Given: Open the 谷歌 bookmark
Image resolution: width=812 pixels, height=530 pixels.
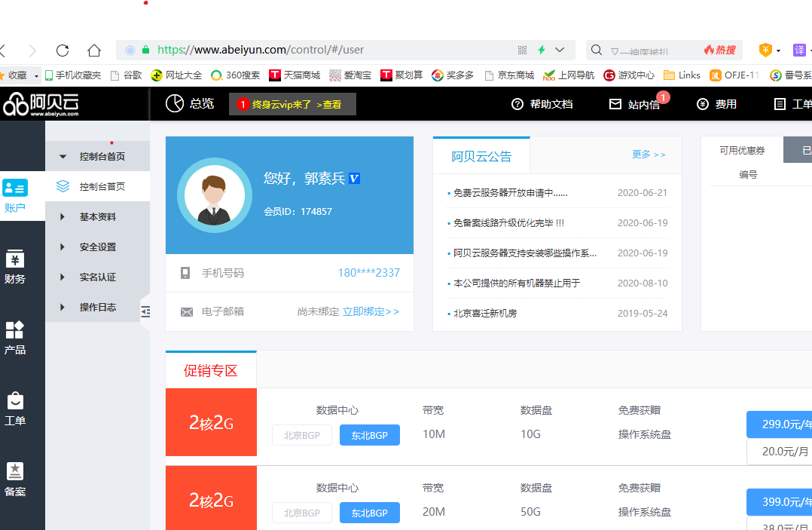Looking at the screenshot, I should [127, 75].
